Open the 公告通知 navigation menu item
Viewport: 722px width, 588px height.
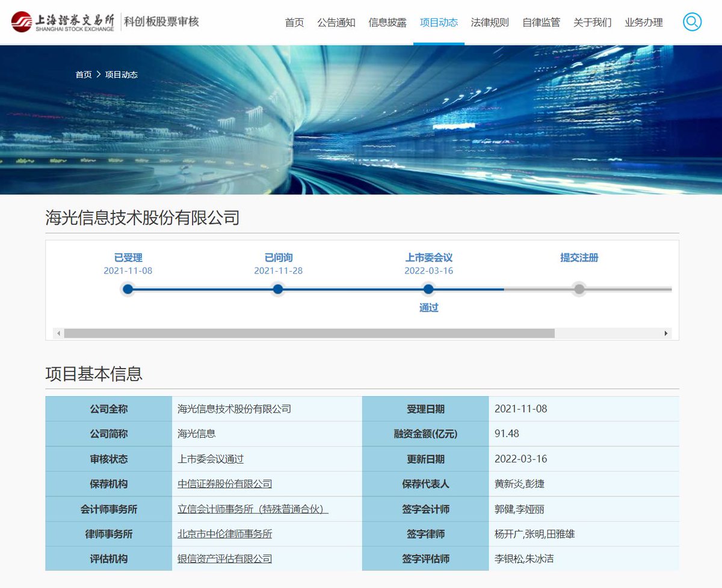336,22
